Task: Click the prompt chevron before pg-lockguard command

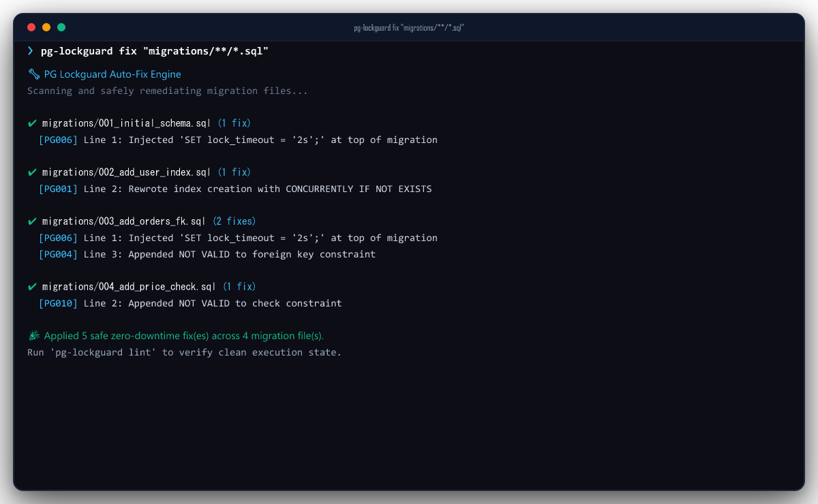Action: [x=31, y=51]
